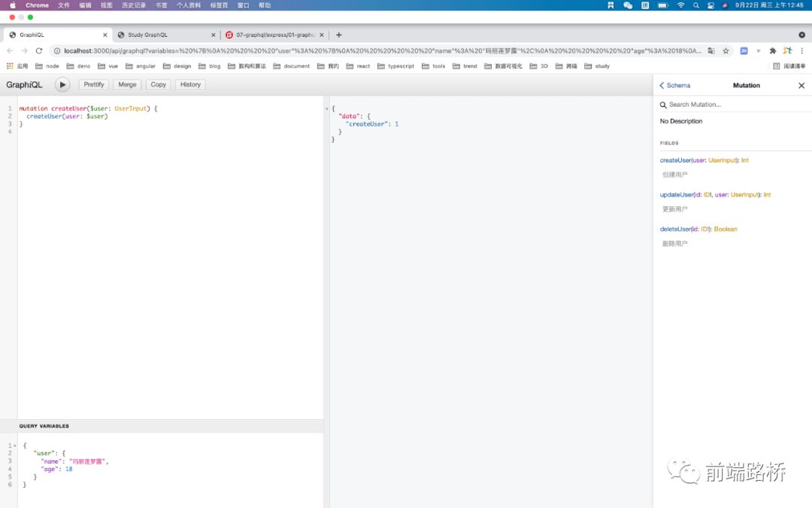812x508 pixels.
Task: Click the Prettify button
Action: pyautogui.click(x=94, y=85)
